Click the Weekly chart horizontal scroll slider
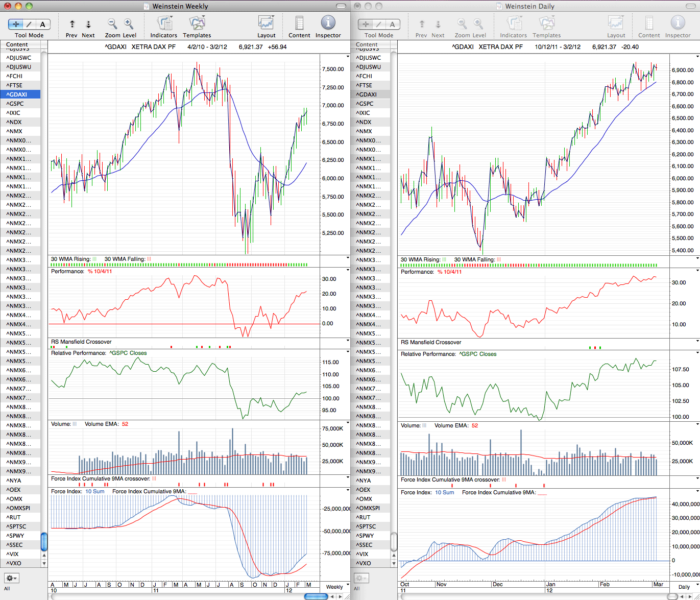 (x=316, y=596)
